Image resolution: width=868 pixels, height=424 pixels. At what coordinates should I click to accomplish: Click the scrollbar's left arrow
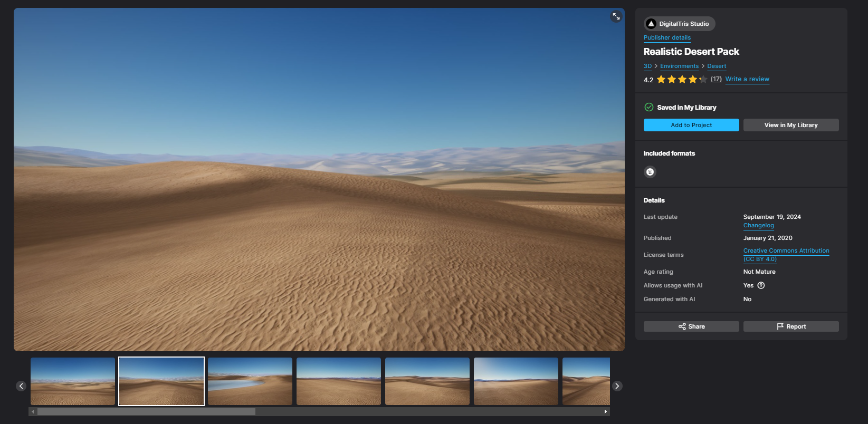click(33, 411)
